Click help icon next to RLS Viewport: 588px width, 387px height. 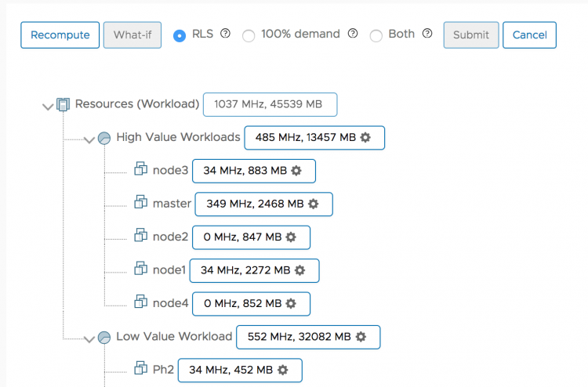click(226, 34)
